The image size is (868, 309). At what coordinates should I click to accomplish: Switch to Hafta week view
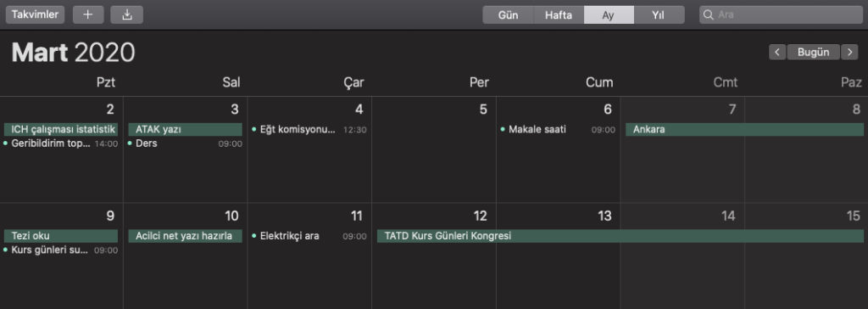click(559, 15)
